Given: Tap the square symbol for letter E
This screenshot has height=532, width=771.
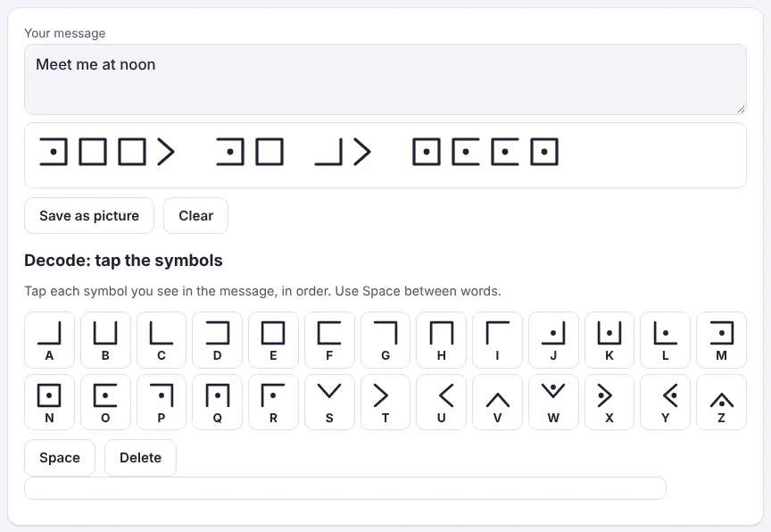Looking at the screenshot, I should pos(273,340).
